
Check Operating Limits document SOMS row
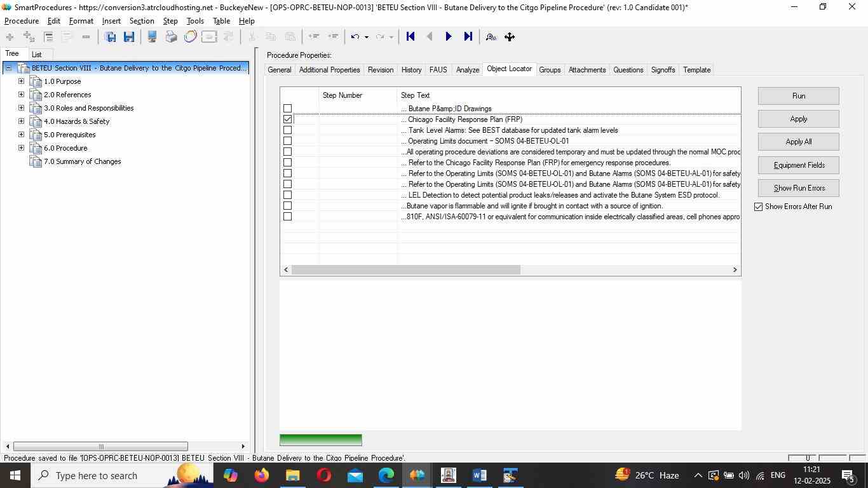287,141
